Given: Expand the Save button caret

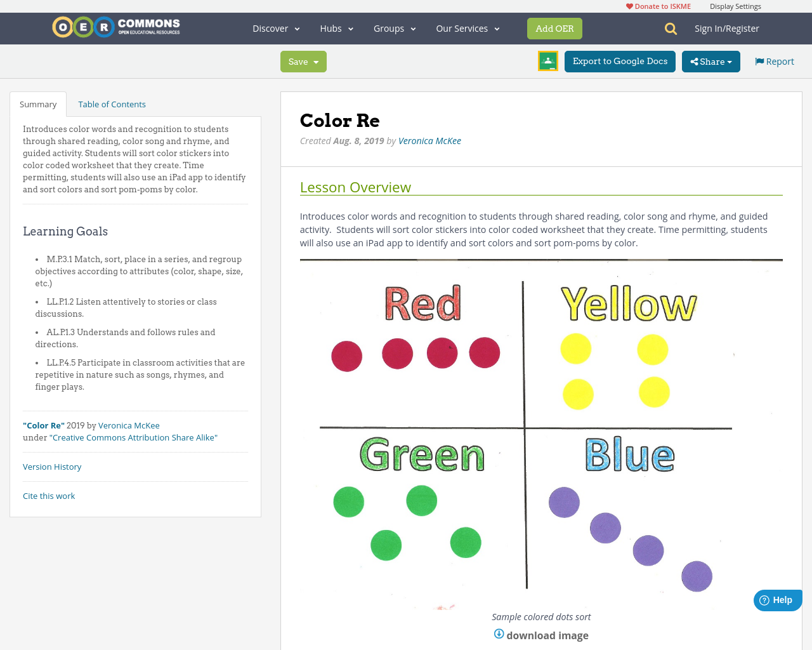Looking at the screenshot, I should [x=315, y=61].
